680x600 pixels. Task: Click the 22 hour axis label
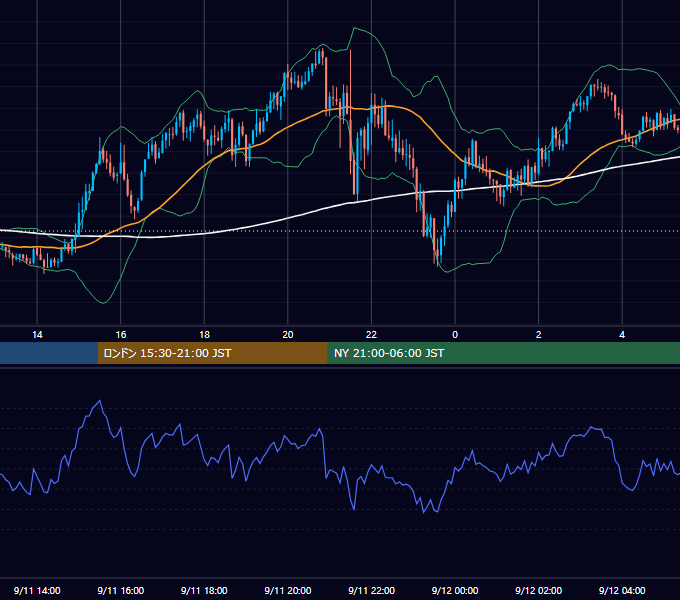point(371,335)
